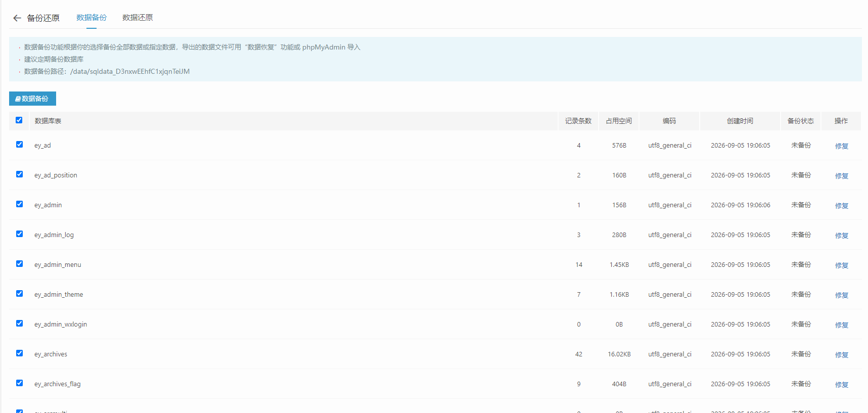Repair the ey_ad_position table via 修复

pos(842,176)
